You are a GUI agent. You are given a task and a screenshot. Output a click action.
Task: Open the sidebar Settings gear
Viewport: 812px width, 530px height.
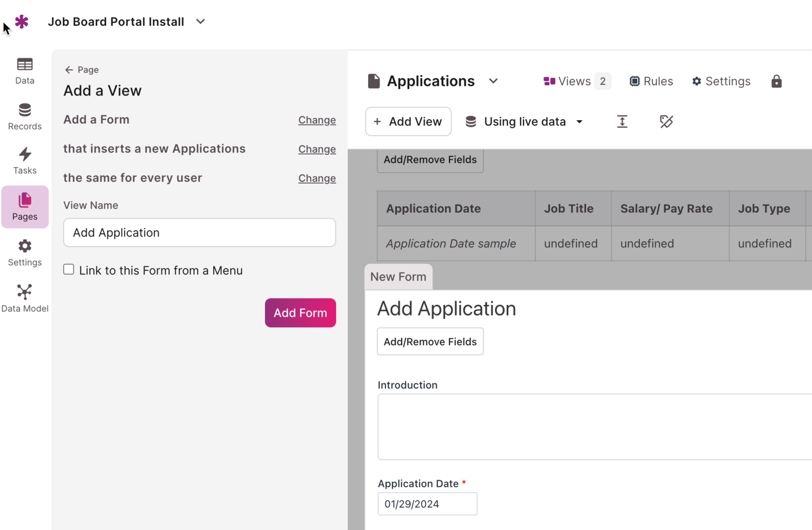click(25, 253)
